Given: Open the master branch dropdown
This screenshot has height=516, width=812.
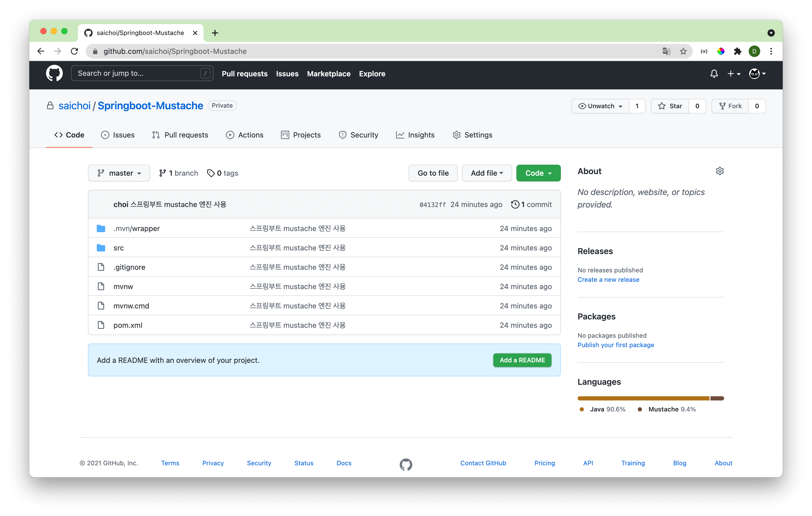Looking at the screenshot, I should [x=119, y=173].
